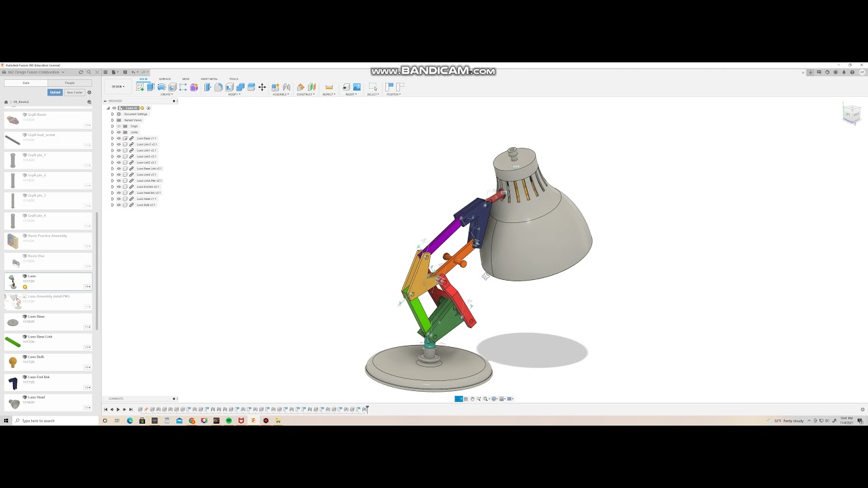Select the Hole tool icon
868x488 pixels.
(172, 87)
